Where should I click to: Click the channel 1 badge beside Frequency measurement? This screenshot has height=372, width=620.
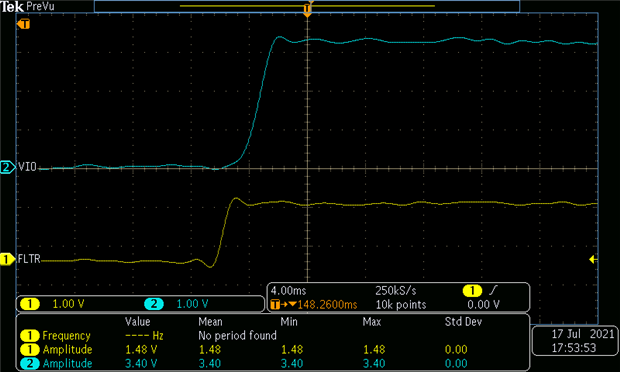click(x=30, y=336)
